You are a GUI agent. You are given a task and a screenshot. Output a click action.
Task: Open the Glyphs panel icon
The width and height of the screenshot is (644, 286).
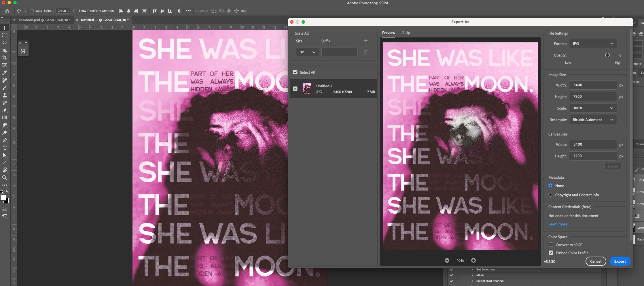click(23, 51)
